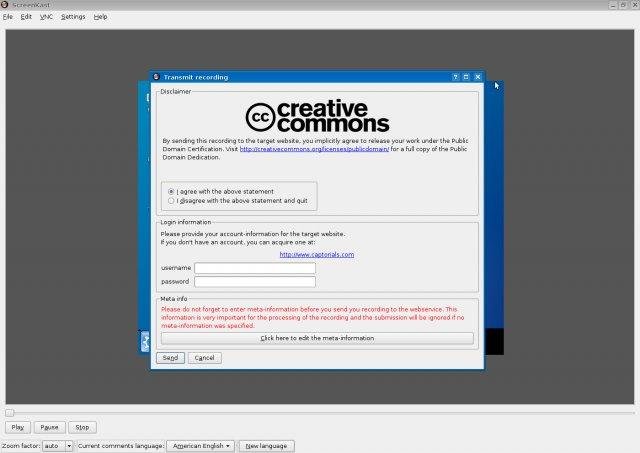640x453 pixels.
Task: Open the creativecommons.org public domain link
Action: coord(314,149)
